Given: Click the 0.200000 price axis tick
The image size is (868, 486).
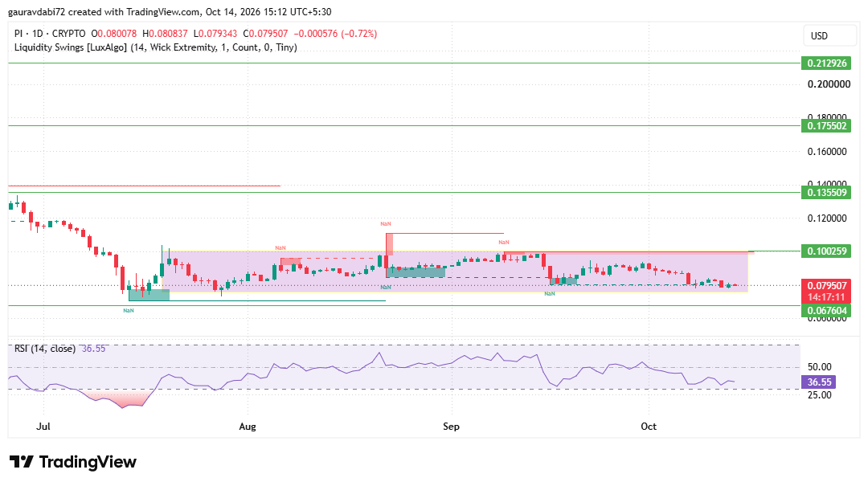Looking at the screenshot, I should coord(829,84).
